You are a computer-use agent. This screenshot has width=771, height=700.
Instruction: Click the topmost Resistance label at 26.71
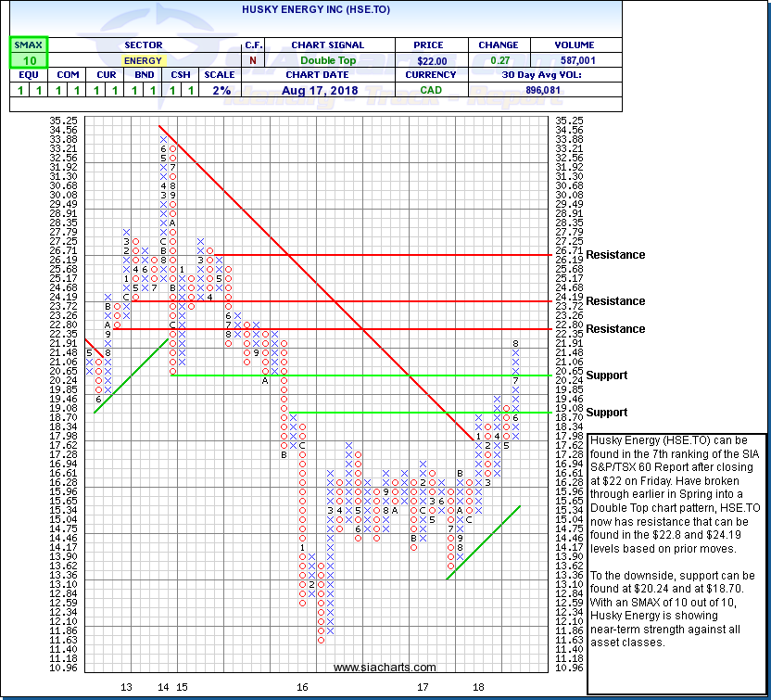615,255
